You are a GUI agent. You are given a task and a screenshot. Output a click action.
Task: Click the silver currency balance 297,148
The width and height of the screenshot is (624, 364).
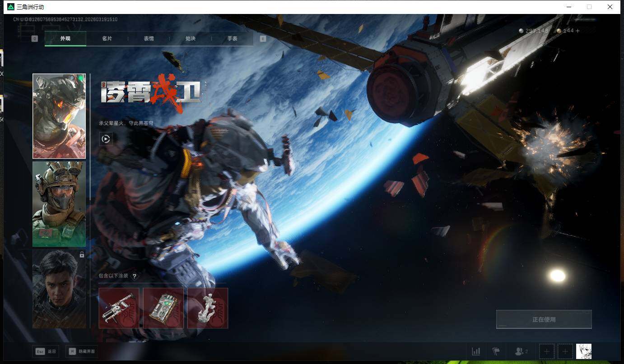coord(533,31)
